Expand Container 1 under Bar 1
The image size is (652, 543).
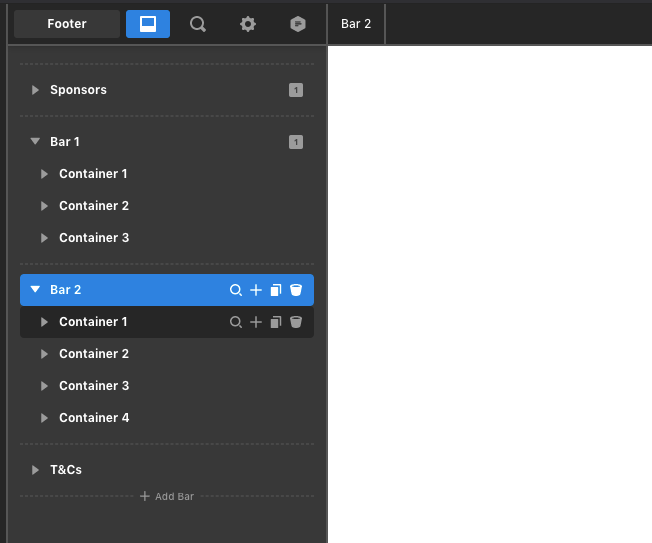click(x=44, y=174)
